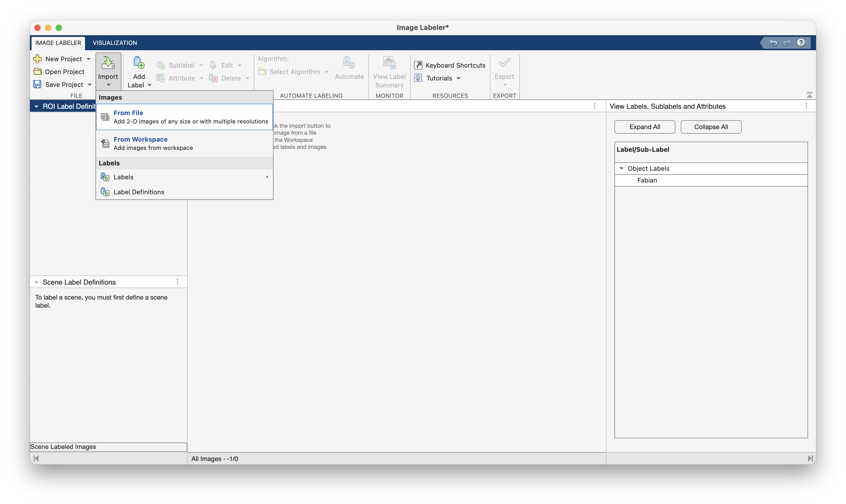Collapse the Object Labels tree node
This screenshot has width=846, height=504.
[621, 168]
